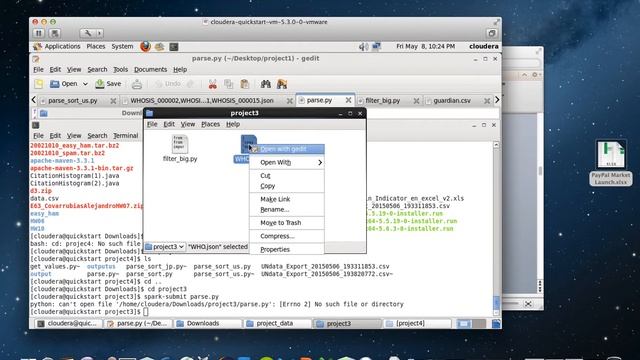Open the System menu in top panel
Viewport: 640px width, 360px height.
122,47
